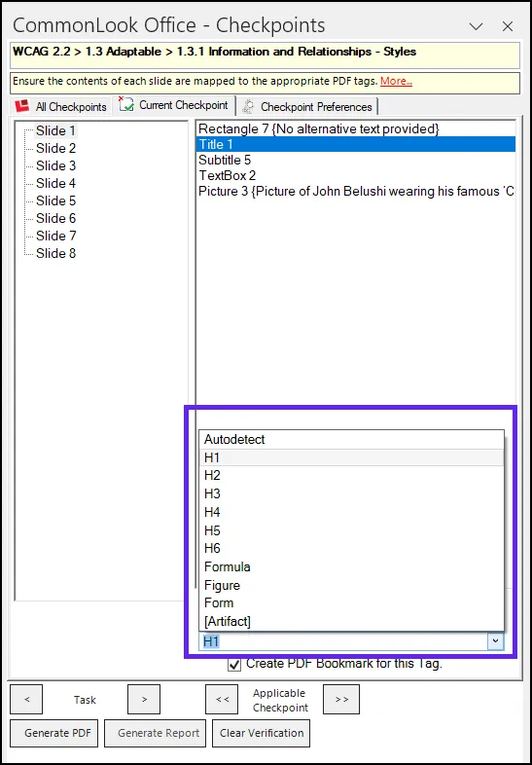Image resolution: width=532 pixels, height=765 pixels.
Task: Select Slide 4 in the tree
Action: tap(55, 183)
